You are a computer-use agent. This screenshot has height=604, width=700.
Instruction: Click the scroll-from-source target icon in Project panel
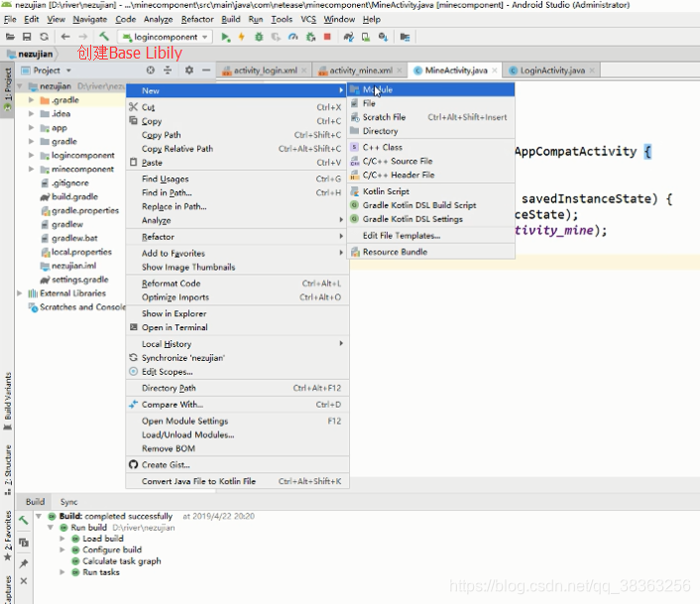151,70
